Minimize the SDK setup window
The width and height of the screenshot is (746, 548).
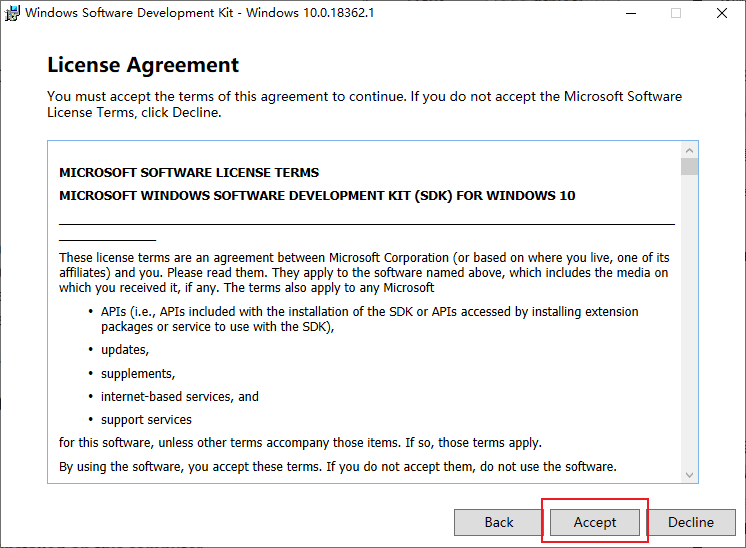631,13
